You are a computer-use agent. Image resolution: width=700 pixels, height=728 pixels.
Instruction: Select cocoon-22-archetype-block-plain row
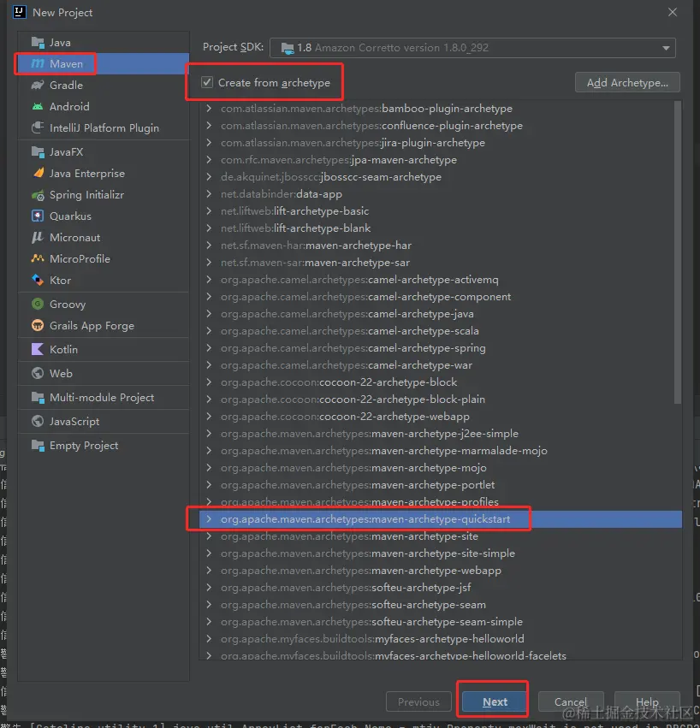(x=441, y=400)
